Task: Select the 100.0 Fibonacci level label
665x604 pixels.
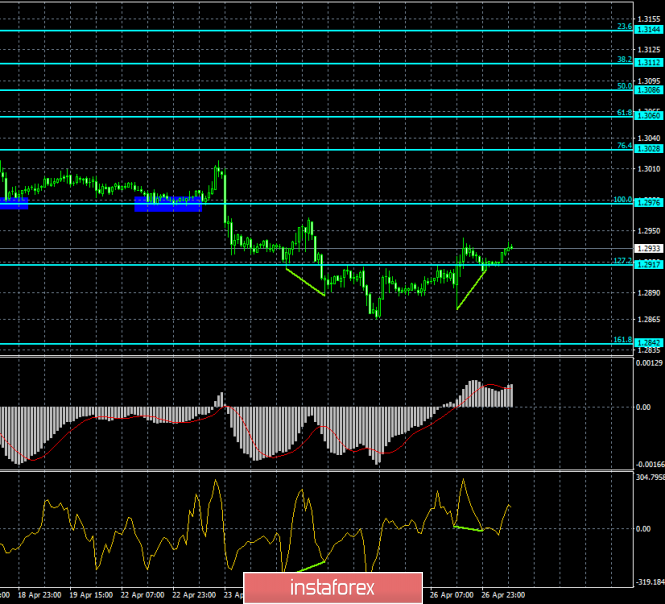Action: (623, 200)
